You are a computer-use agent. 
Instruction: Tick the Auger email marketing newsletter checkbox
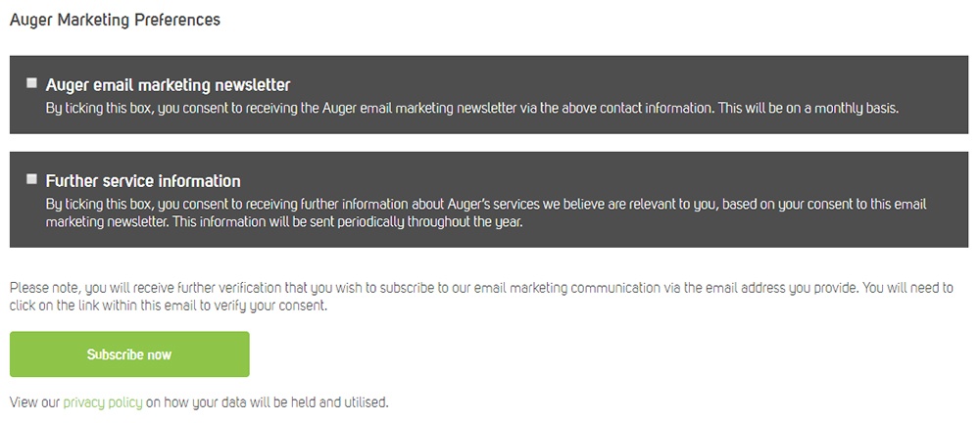[x=32, y=83]
